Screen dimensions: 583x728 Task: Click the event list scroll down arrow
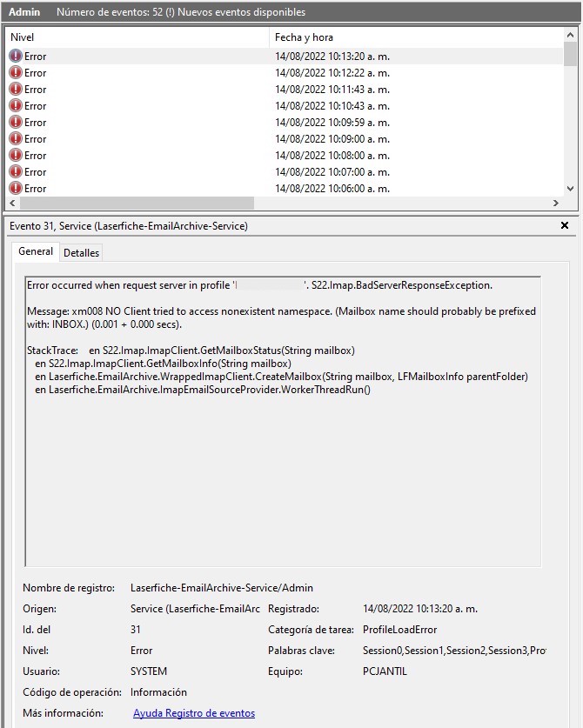click(571, 189)
